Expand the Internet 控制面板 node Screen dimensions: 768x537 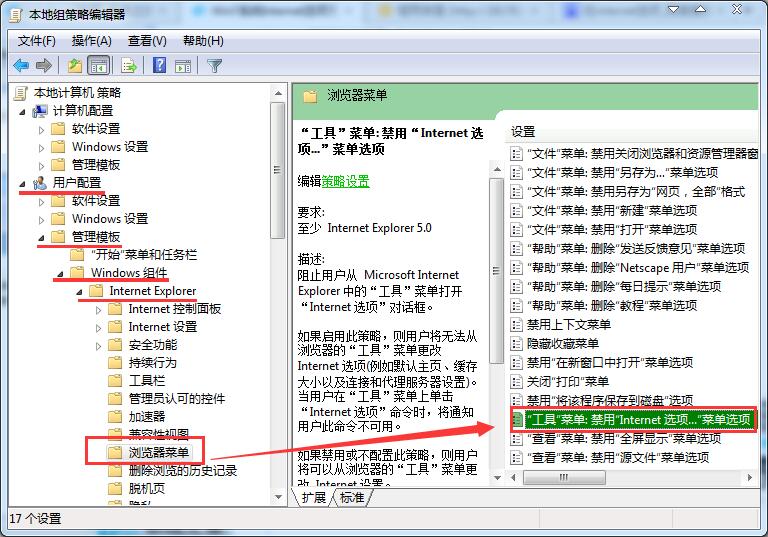[98, 310]
